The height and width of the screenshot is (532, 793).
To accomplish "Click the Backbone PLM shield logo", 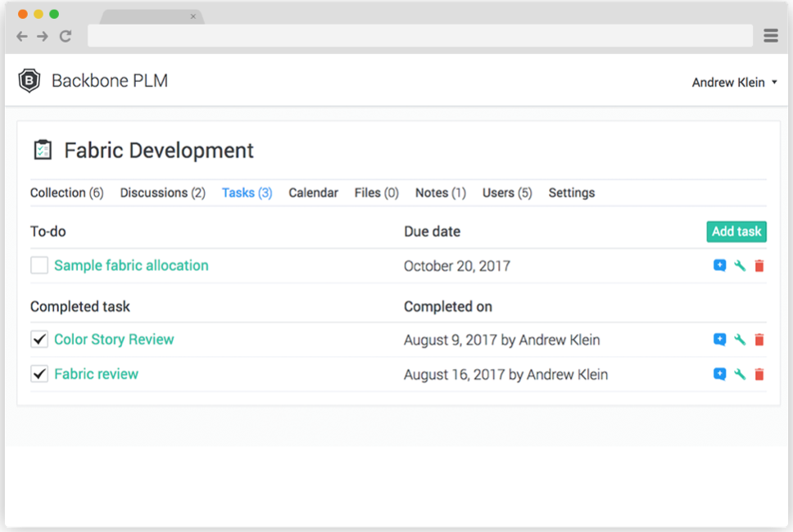I will coord(29,80).
